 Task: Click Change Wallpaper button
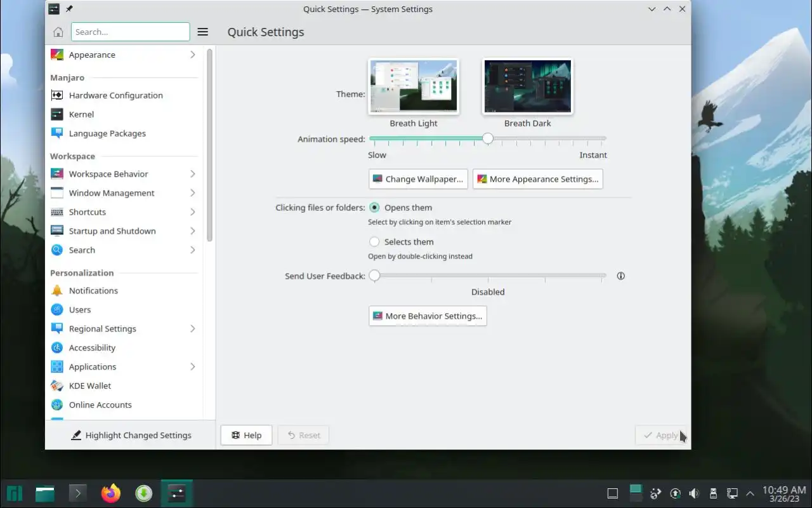point(418,179)
